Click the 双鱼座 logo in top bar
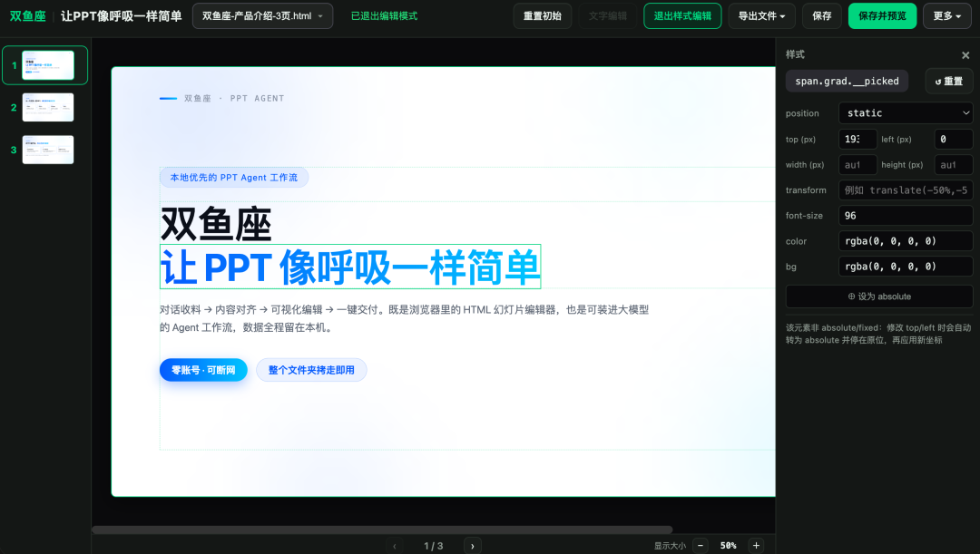980x554 pixels. 28,16
